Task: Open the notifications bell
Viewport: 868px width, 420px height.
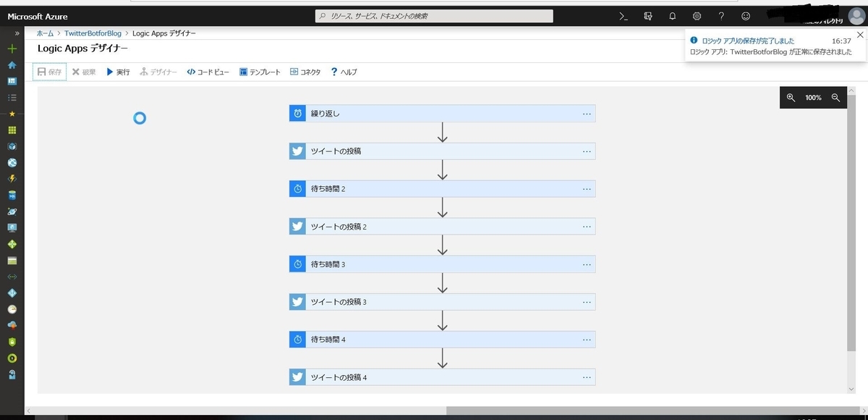Action: tap(672, 16)
